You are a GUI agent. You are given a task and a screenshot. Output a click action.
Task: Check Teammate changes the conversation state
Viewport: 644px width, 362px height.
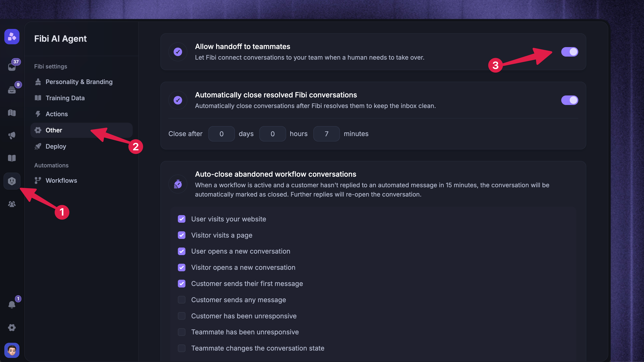(182, 348)
